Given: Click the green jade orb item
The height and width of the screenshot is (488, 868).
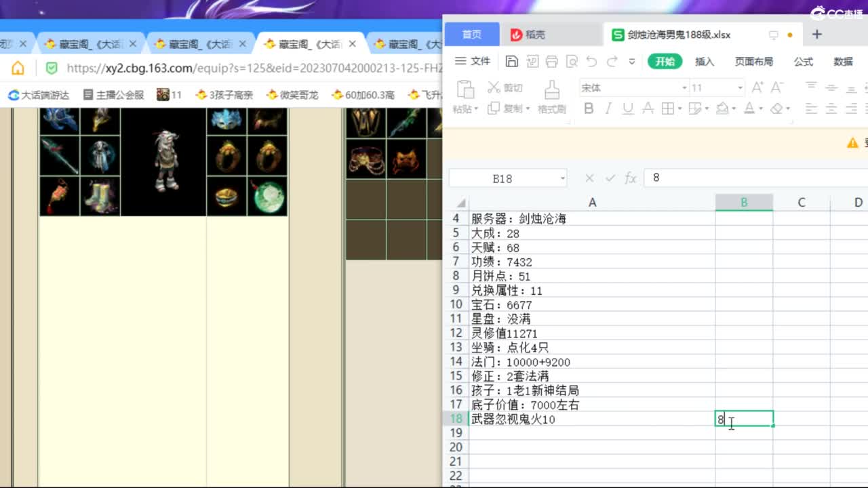Looking at the screenshot, I should pyautogui.click(x=268, y=196).
